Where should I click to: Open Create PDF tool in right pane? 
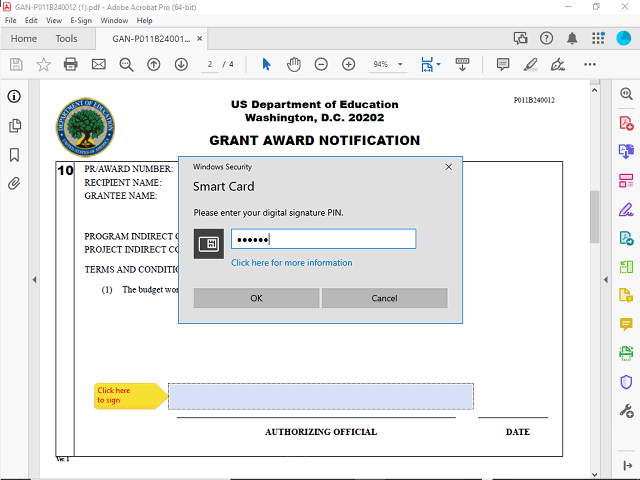tap(626, 123)
